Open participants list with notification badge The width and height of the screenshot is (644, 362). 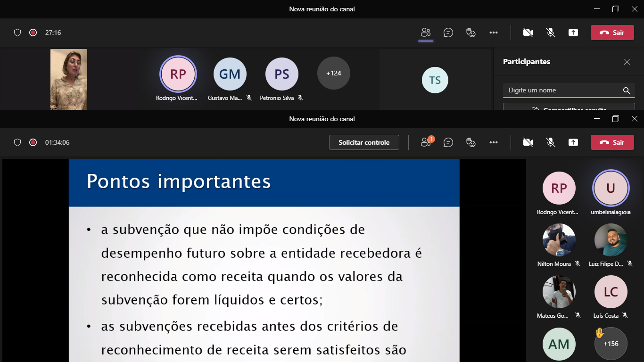click(x=426, y=142)
